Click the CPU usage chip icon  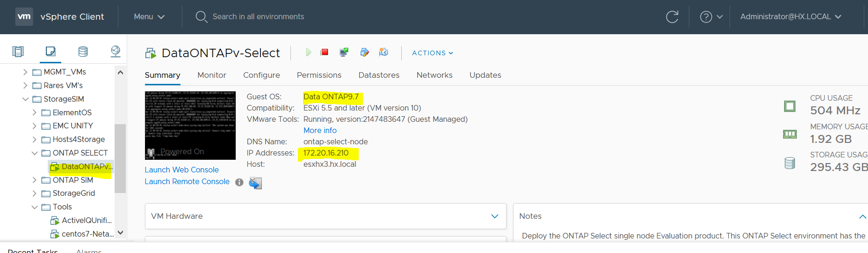coord(790,106)
